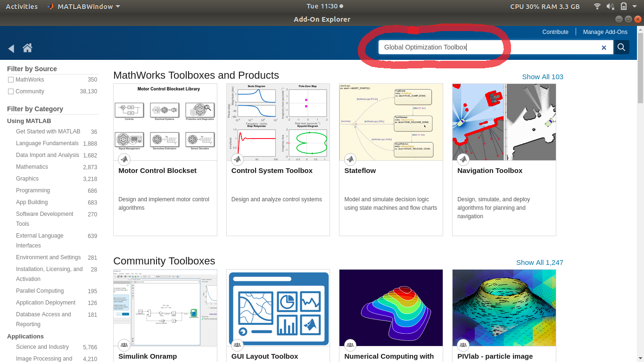This screenshot has width=644, height=362.
Task: Go back using the left arrow icon
Action: coord(11,48)
